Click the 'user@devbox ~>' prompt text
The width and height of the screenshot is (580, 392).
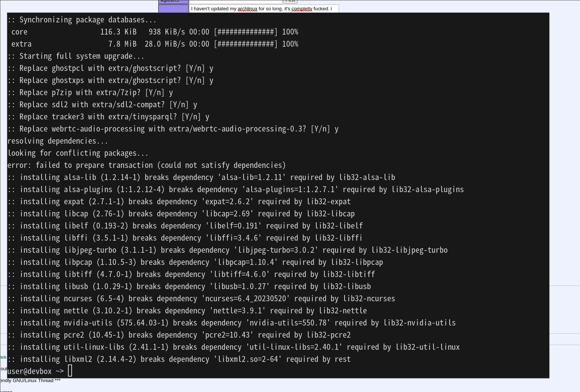pos(36,371)
